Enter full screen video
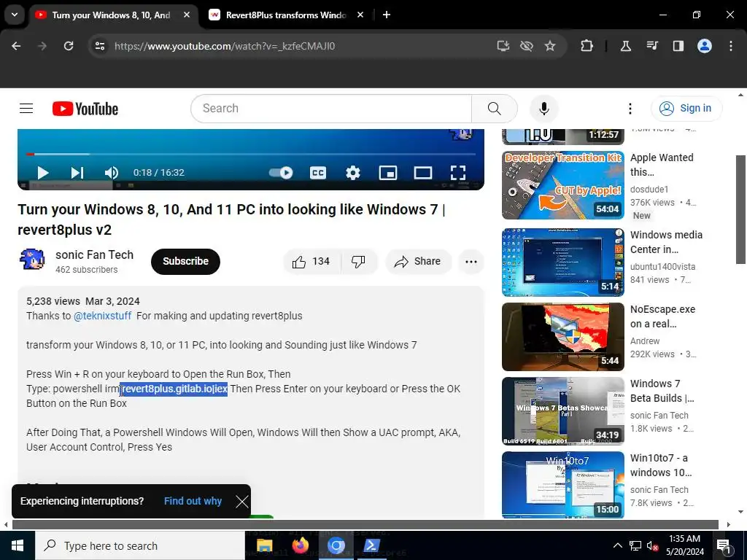The width and height of the screenshot is (747, 560). [458, 172]
